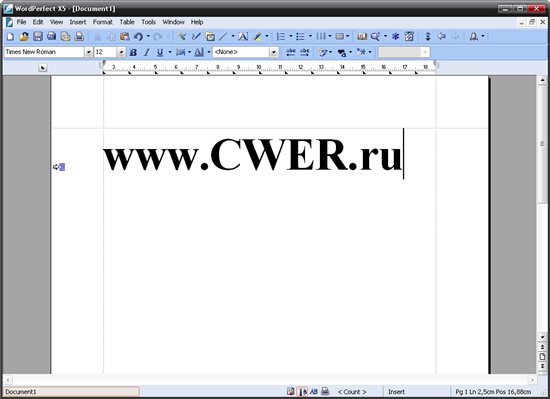Open the File menu

[x=21, y=22]
